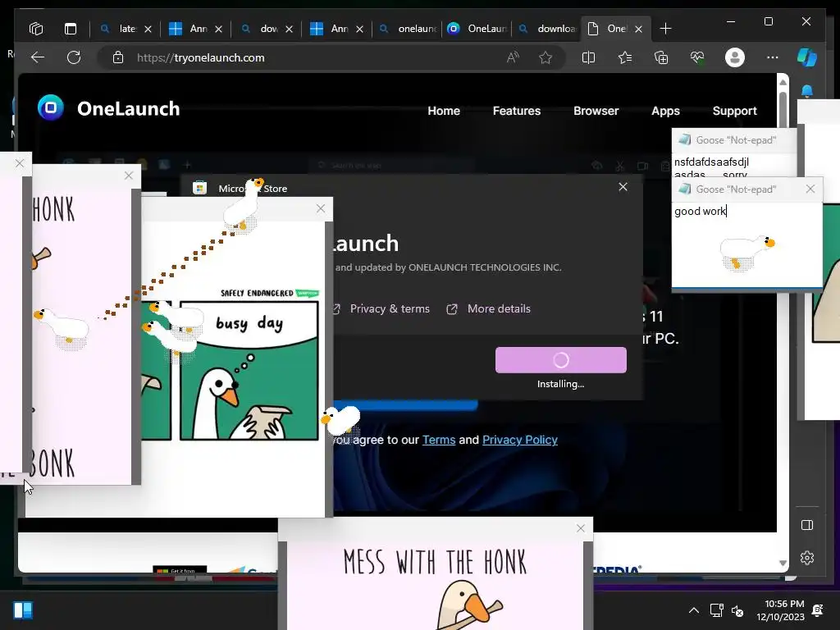Open the Privacy Policy link
Viewport: 840px width, 630px height.
coord(519,440)
